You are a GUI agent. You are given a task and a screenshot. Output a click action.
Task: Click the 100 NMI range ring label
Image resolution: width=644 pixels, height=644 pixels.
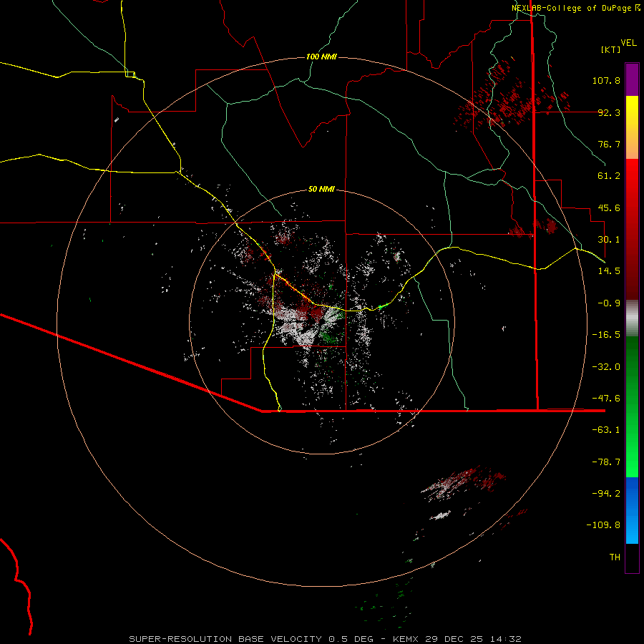(321, 57)
